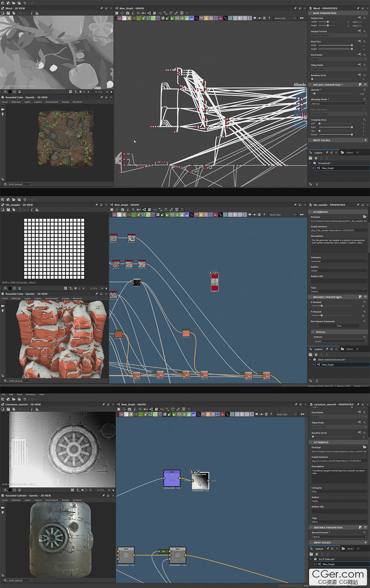The height and width of the screenshot is (588, 370).
Task: Click the Graph instance field in tile_sampler attributes
Action: [x=338, y=230]
